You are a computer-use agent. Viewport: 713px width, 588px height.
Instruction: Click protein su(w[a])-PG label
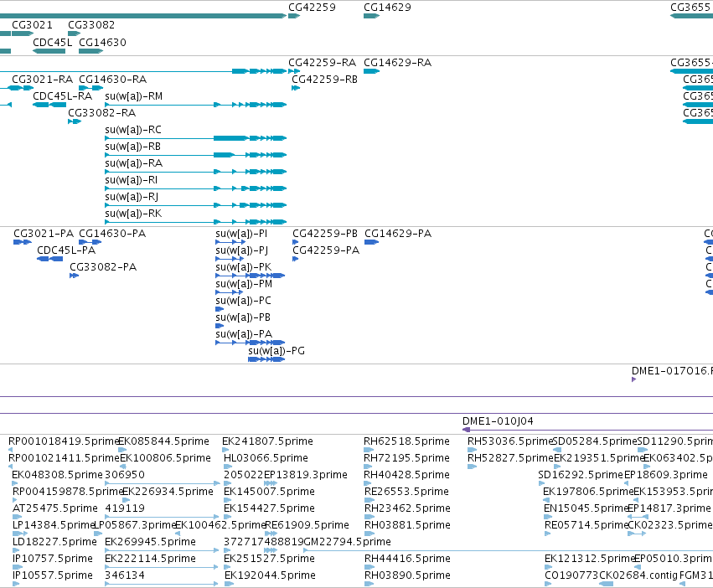click(276, 351)
